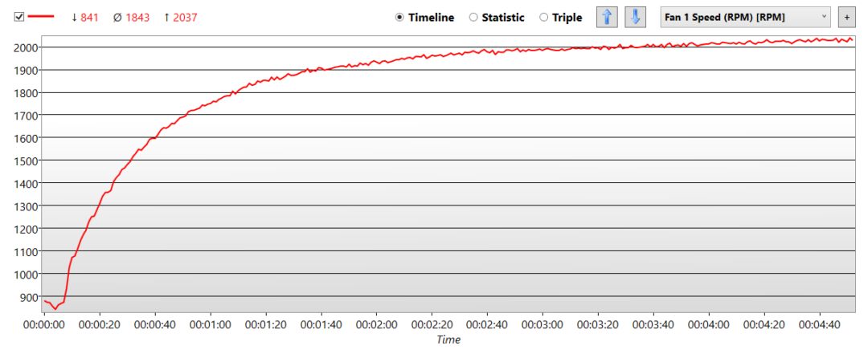Click the average value 1843
868x354 pixels.
137,18
